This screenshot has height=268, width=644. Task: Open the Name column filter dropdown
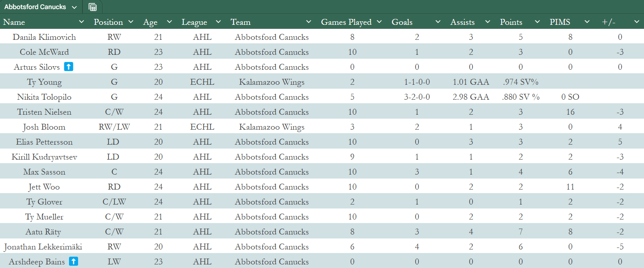coord(82,22)
